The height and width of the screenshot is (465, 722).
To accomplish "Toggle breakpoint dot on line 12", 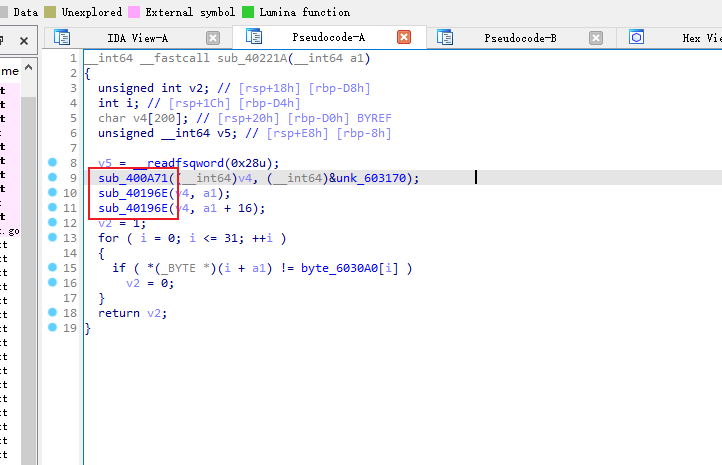I will pyautogui.click(x=52, y=222).
